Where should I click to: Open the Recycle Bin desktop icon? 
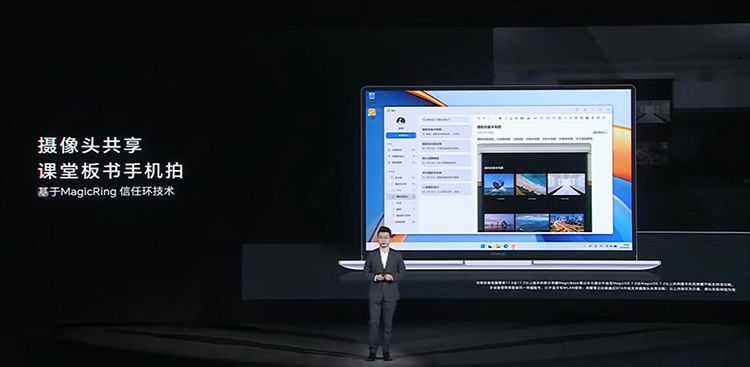click(372, 97)
